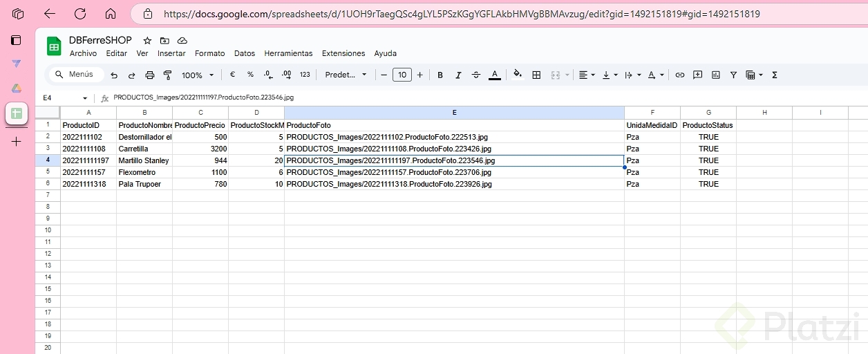
Task: Print the spreadsheet
Action: coord(149,75)
